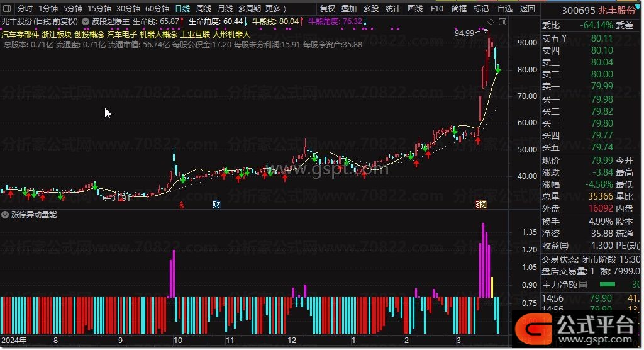Click the 标记 mark button

tap(481, 8)
